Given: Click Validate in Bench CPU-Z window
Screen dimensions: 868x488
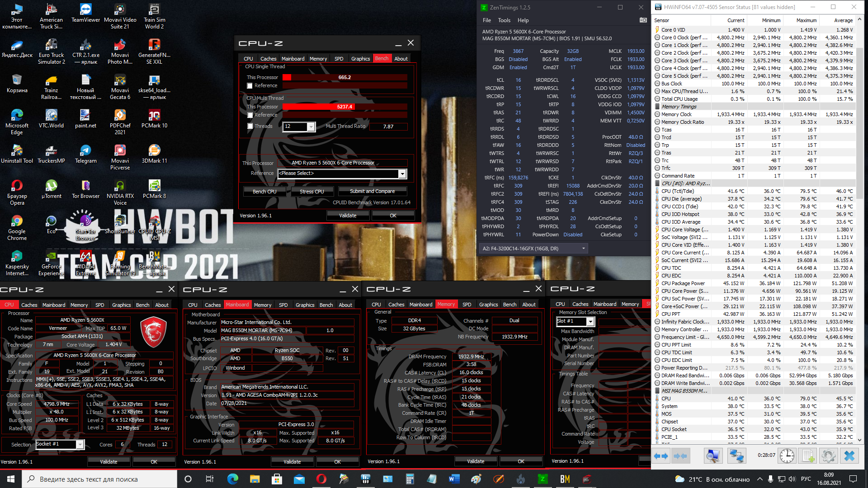Looking at the screenshot, I should [348, 216].
